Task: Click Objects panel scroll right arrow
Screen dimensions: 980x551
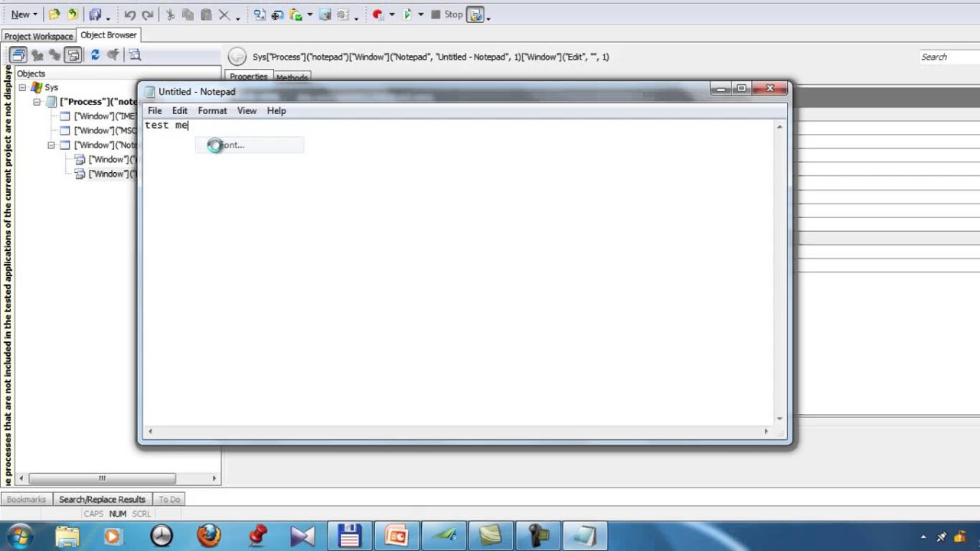Action: click(214, 478)
